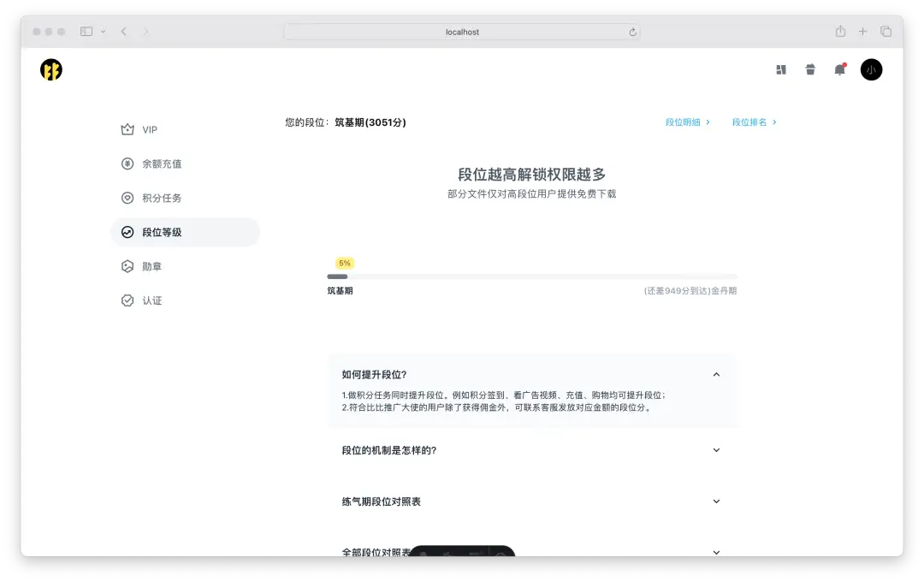Viewport: 924px width, 582px height.
Task: Open the 段位明细 link
Action: (x=684, y=122)
